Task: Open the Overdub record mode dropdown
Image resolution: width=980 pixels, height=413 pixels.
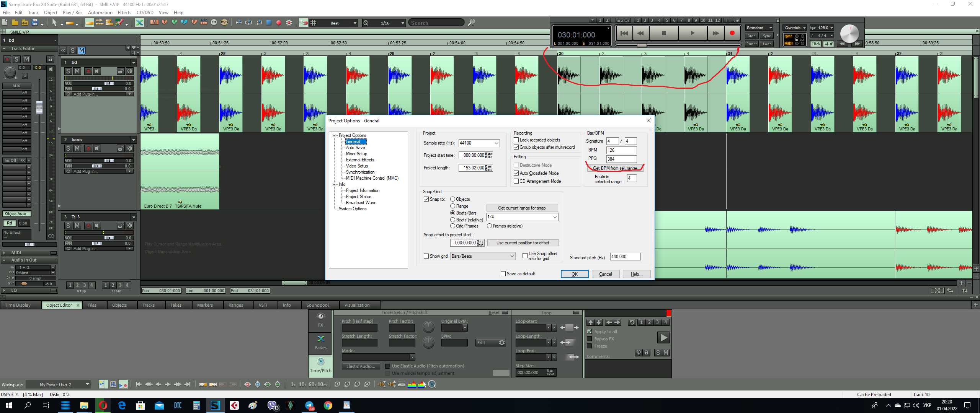Action: click(x=795, y=28)
